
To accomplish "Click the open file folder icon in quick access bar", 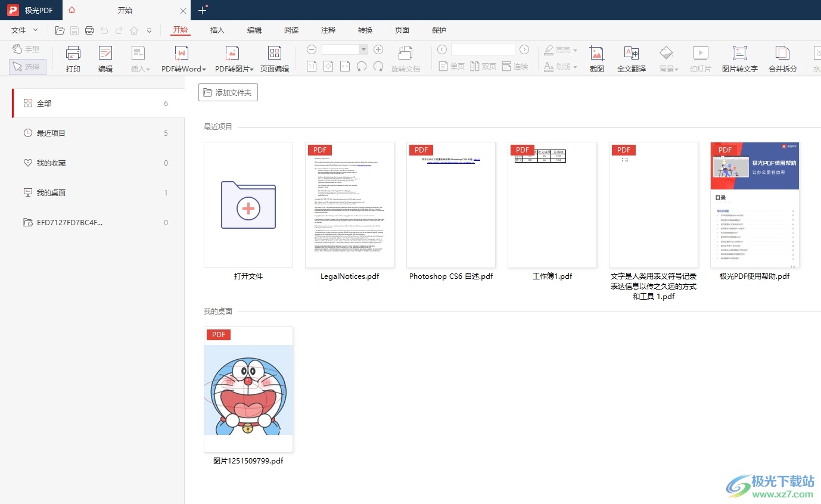I will coord(60,30).
